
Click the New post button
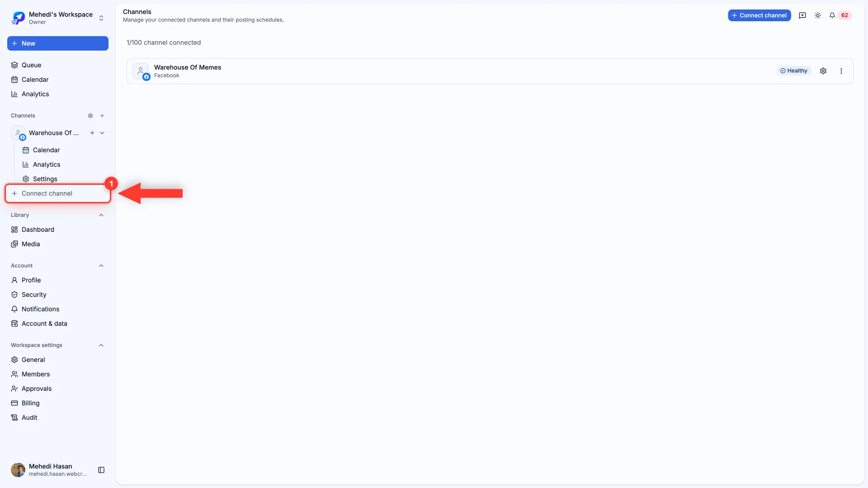point(58,43)
